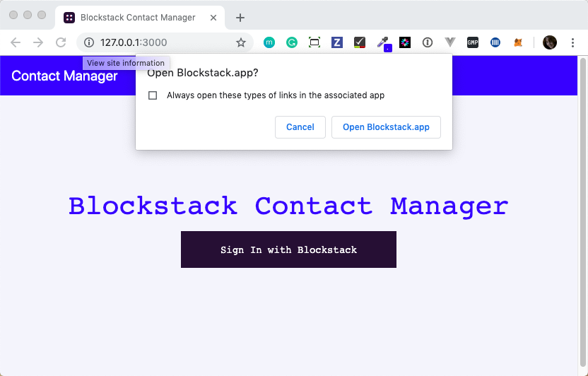
Task: Click Sign In with Blockstack
Action: (x=288, y=249)
